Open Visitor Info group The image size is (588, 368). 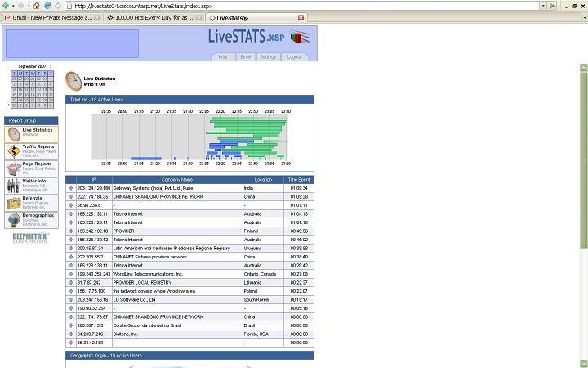(x=32, y=186)
